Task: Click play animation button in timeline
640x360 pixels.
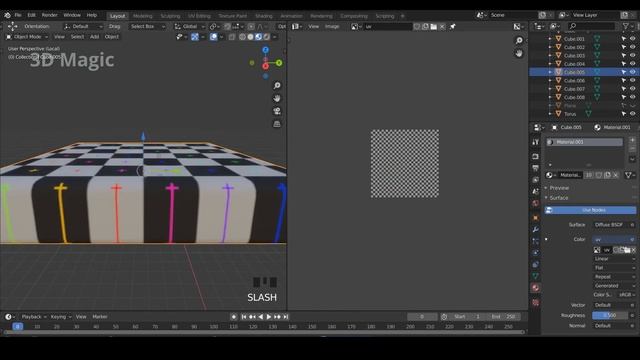Action: point(269,317)
